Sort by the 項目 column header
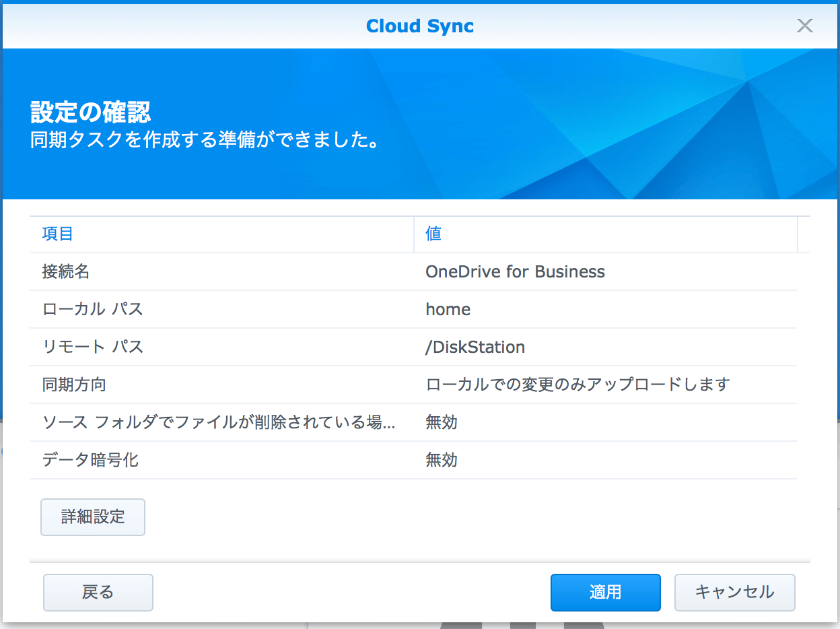Image resolution: width=840 pixels, height=629 pixels. point(58,234)
